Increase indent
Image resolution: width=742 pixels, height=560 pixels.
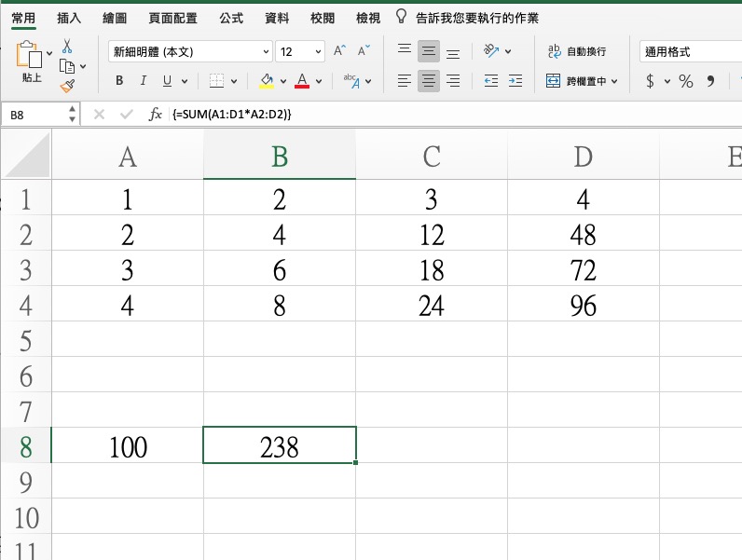515,81
